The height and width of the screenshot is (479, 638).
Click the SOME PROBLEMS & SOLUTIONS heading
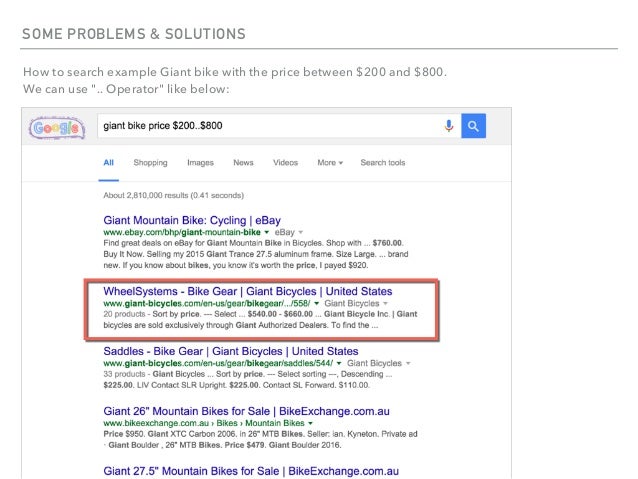tap(134, 34)
